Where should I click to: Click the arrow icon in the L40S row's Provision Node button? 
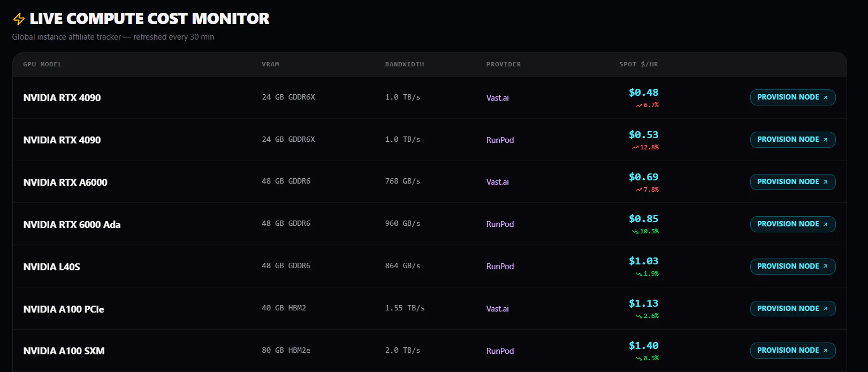tap(825, 267)
